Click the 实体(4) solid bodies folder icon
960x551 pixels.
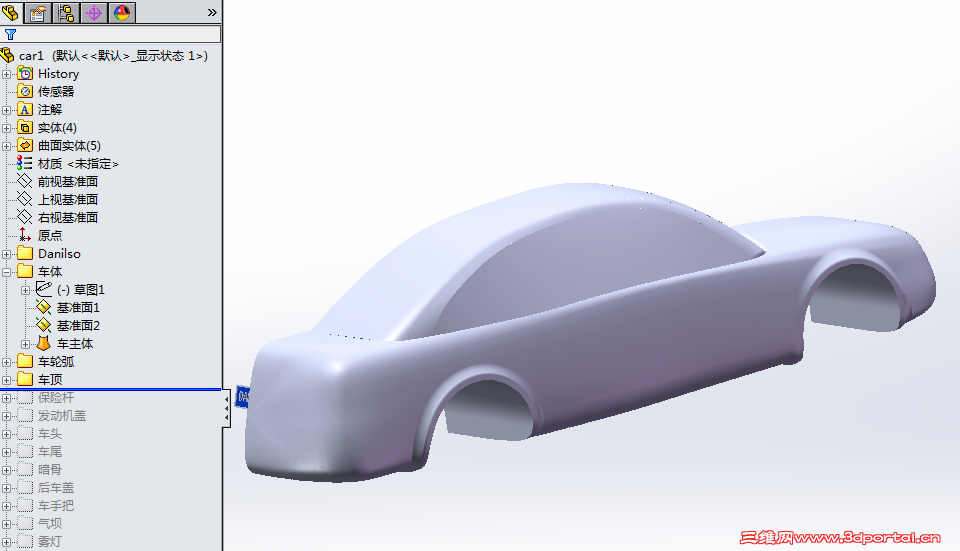[25, 127]
